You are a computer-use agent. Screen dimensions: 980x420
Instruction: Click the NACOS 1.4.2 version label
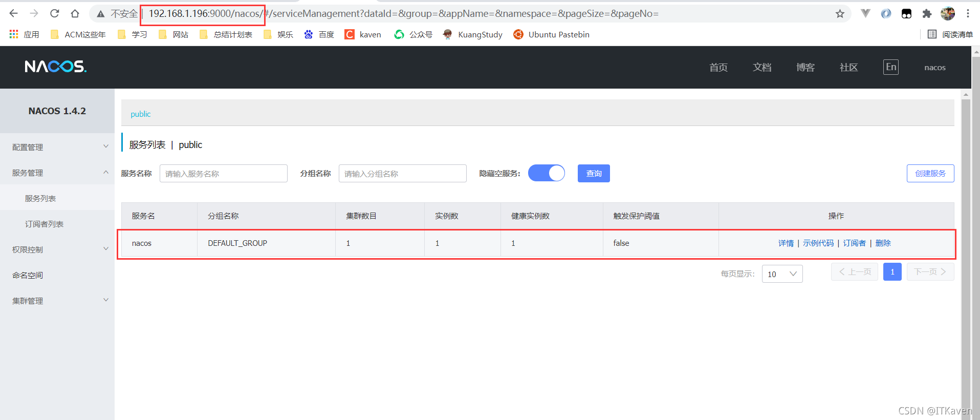[x=57, y=111]
